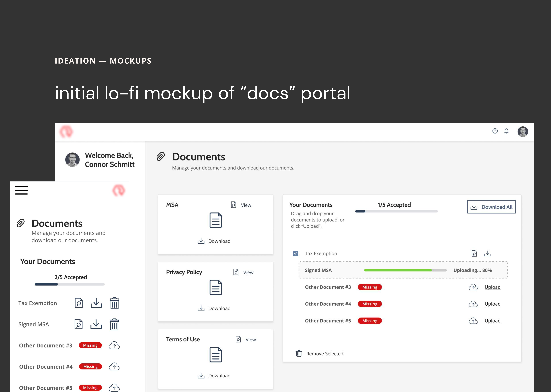The image size is (551, 392).
Task: Click the Download All button
Action: [491, 207]
